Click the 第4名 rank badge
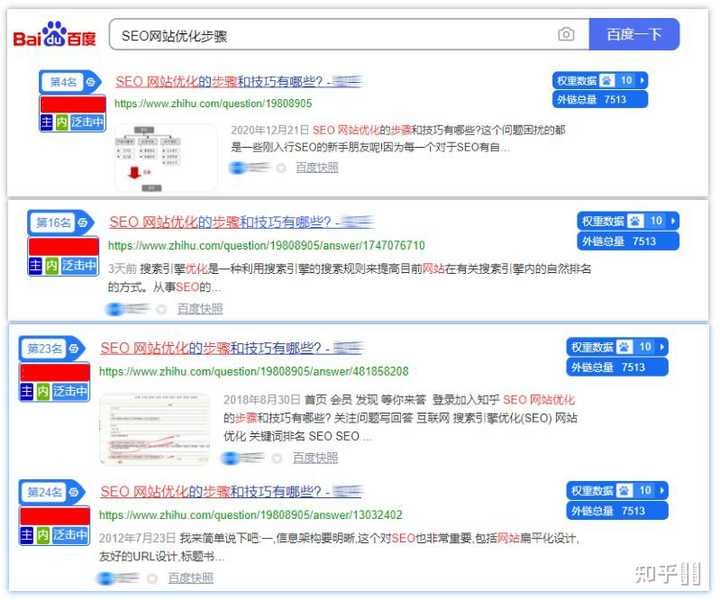 [70, 82]
